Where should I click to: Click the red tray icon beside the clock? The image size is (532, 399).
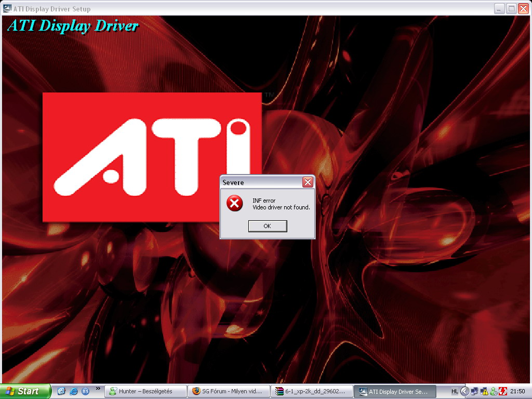click(x=503, y=391)
